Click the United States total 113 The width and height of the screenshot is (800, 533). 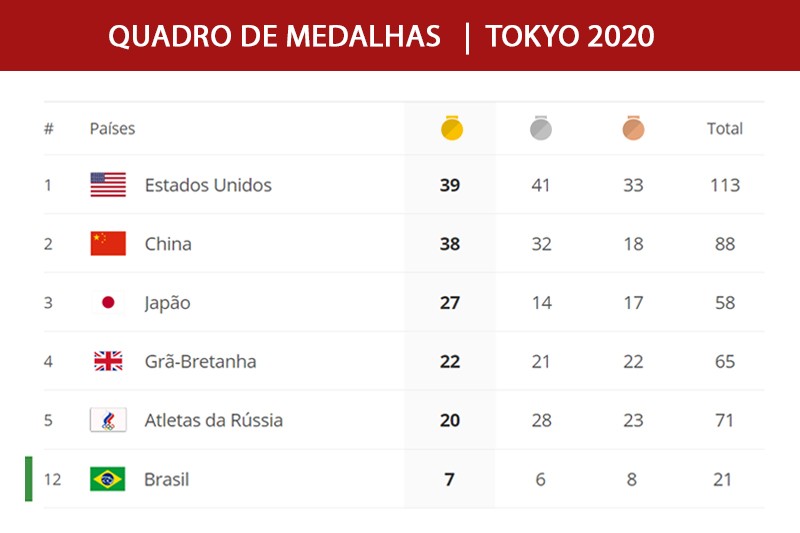coord(725,185)
